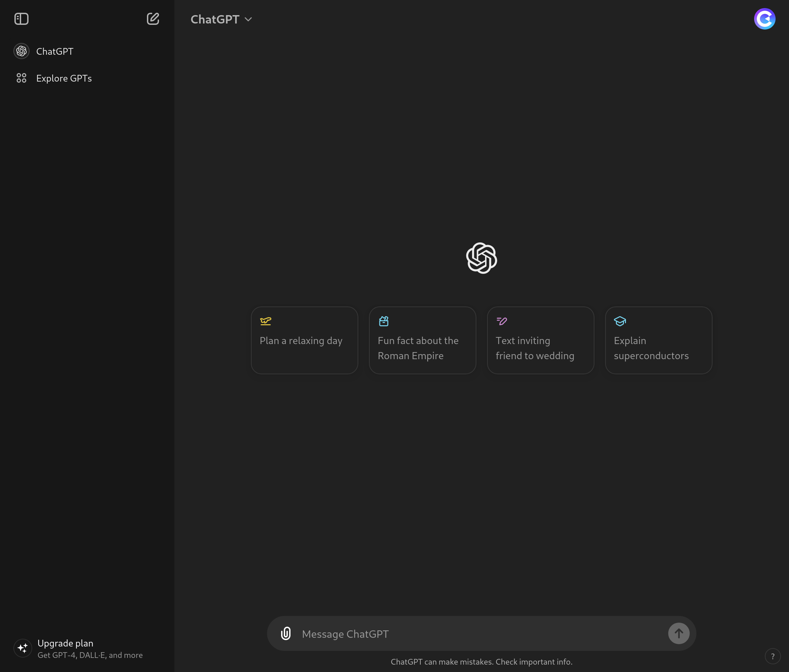Click the graduation cap icon on card
789x672 pixels.
coord(620,321)
